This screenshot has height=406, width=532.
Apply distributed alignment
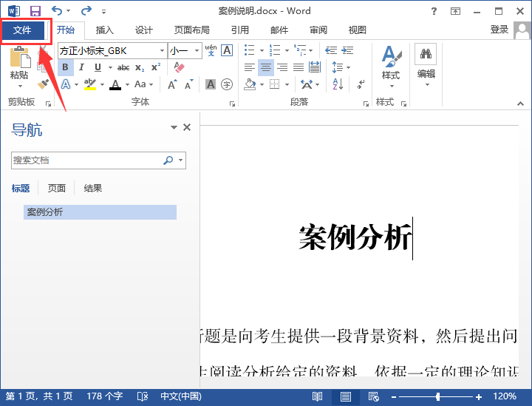click(315, 67)
